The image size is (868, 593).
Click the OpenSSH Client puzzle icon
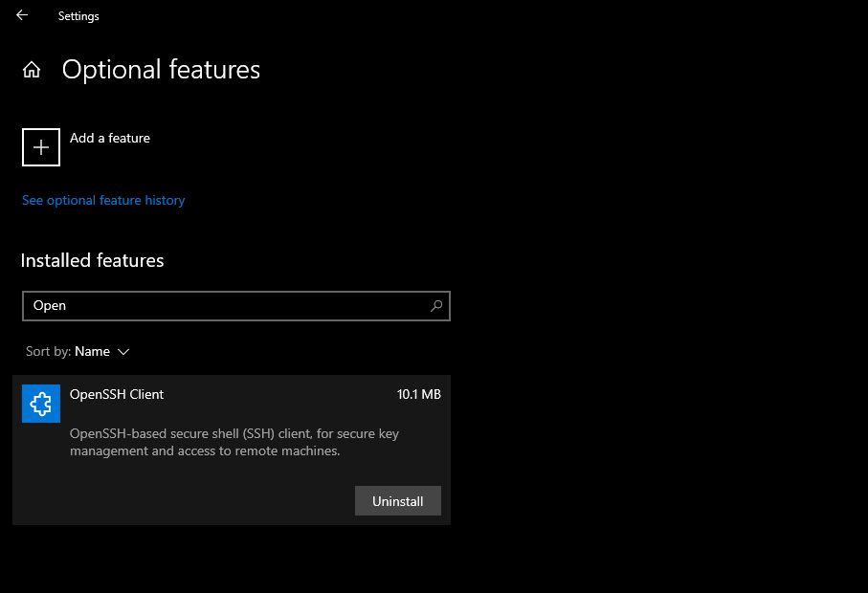pyautogui.click(x=41, y=404)
